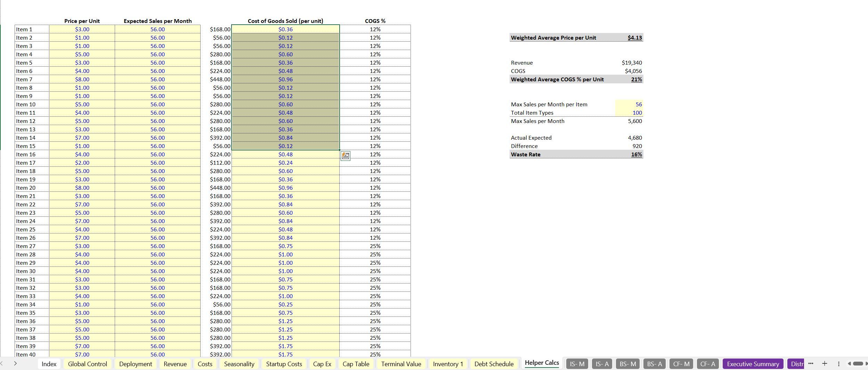Switch to IS- A sheet tab
The height and width of the screenshot is (370, 868).
(x=602, y=364)
